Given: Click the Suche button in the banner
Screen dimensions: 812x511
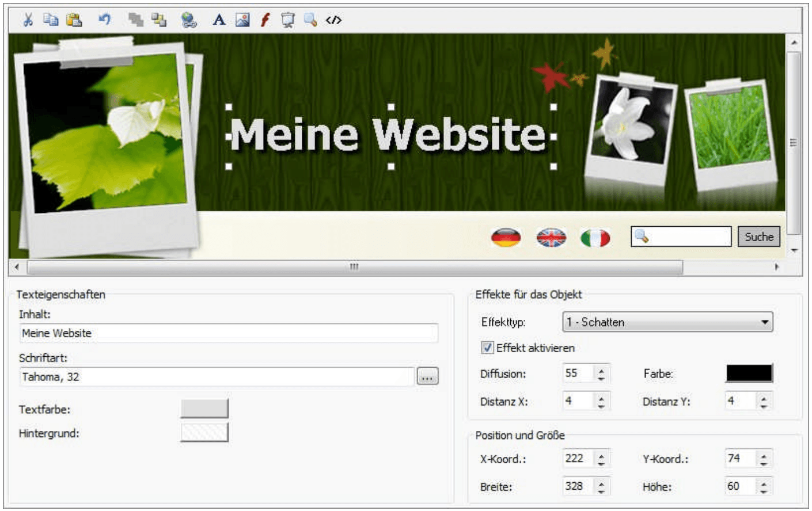Looking at the screenshot, I should pos(760,236).
